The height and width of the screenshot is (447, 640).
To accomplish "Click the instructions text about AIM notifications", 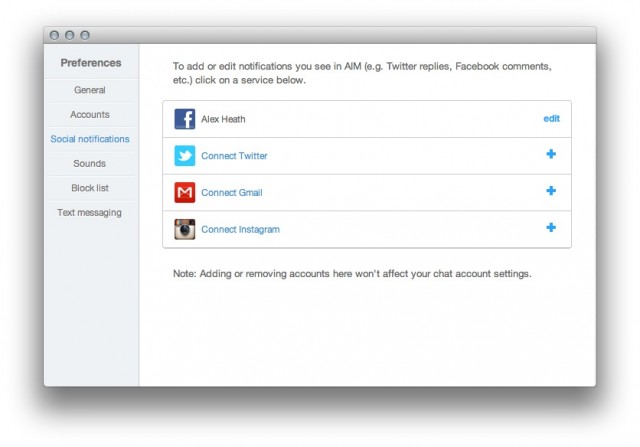I will click(362, 73).
